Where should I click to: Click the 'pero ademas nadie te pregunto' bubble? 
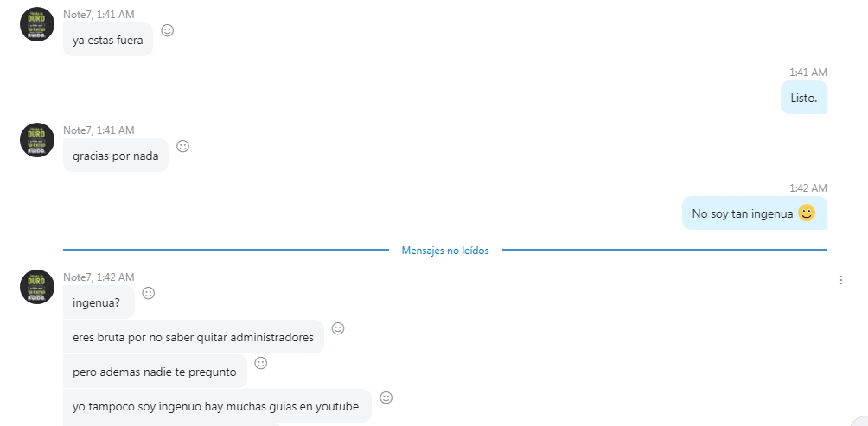(155, 372)
